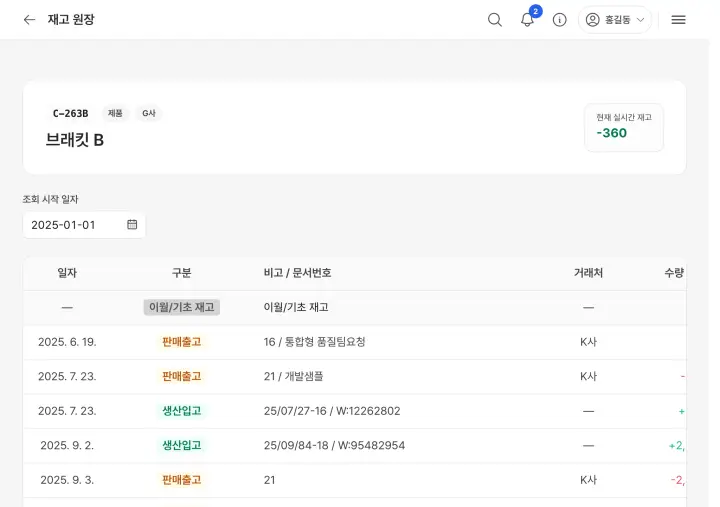Click the 구분 column header
The height and width of the screenshot is (507, 720).
pyautogui.click(x=181, y=273)
